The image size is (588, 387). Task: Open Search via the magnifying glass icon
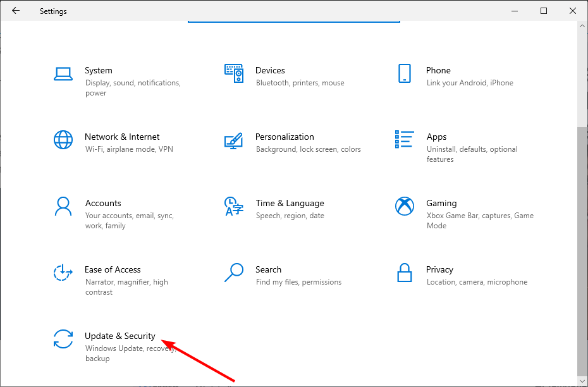click(x=234, y=273)
